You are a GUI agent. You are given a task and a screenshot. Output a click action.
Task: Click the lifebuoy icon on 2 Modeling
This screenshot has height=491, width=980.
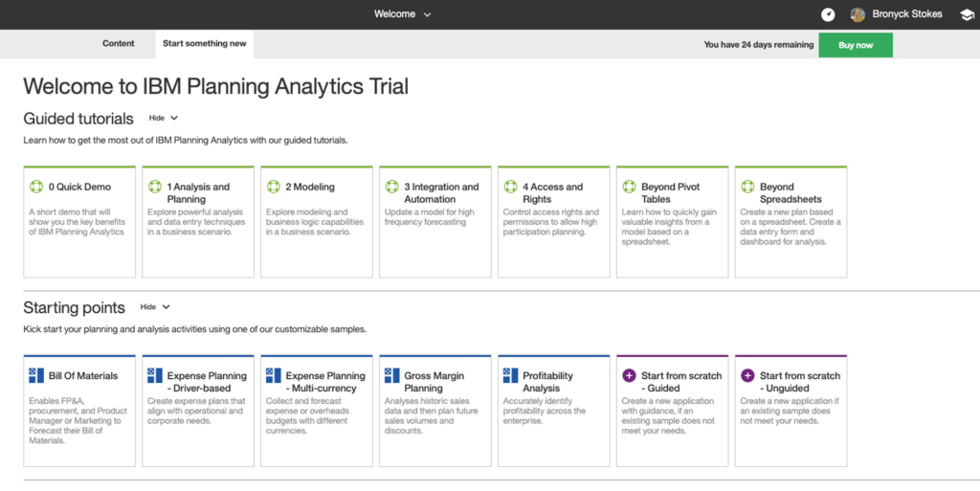[273, 187]
